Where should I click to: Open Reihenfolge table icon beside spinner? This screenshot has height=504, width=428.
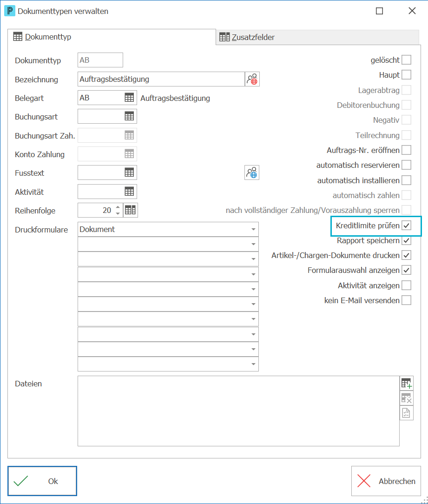pyautogui.click(x=131, y=210)
